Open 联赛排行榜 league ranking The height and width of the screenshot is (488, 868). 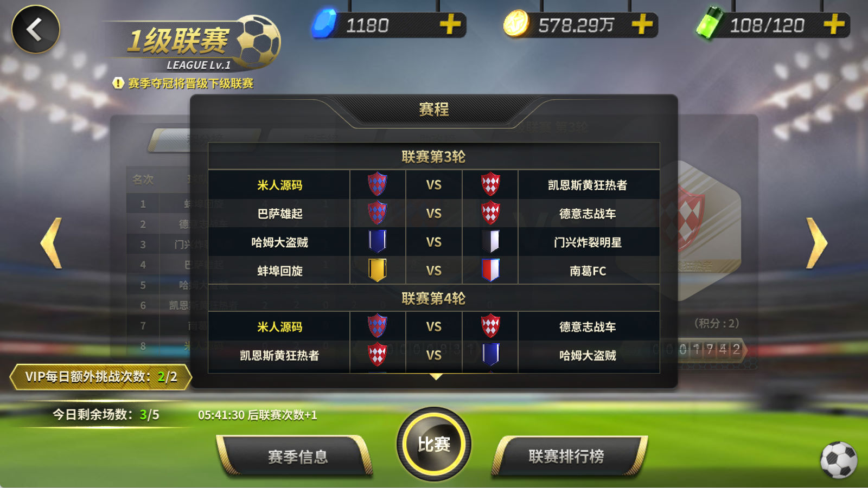point(566,457)
